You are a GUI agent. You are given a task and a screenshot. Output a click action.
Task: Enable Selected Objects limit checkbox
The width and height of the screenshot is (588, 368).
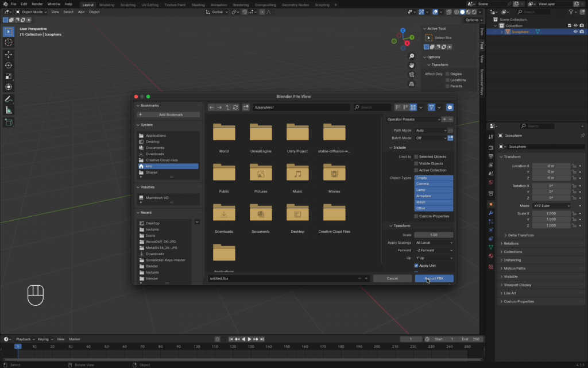tap(416, 156)
